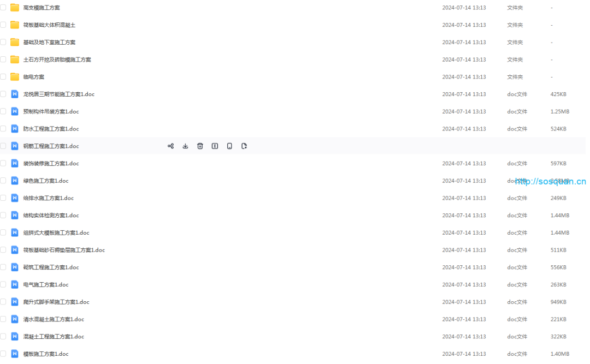The image size is (590, 364).
Task: Tick the checkbox for 电气施工方案1.doc
Action: click(x=3, y=284)
